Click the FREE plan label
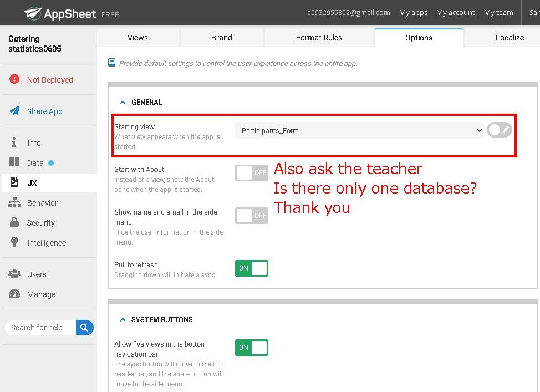The width and height of the screenshot is (540, 392). pyautogui.click(x=110, y=14)
